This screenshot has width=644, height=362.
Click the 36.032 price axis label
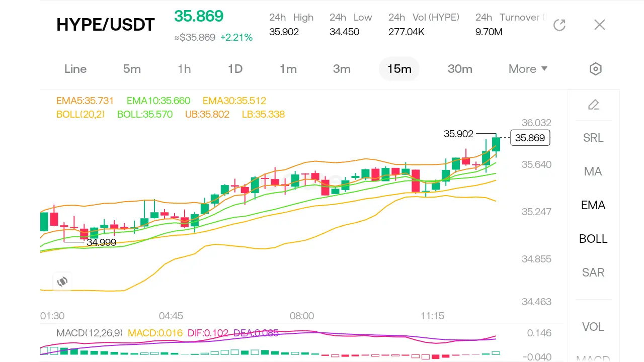point(536,123)
